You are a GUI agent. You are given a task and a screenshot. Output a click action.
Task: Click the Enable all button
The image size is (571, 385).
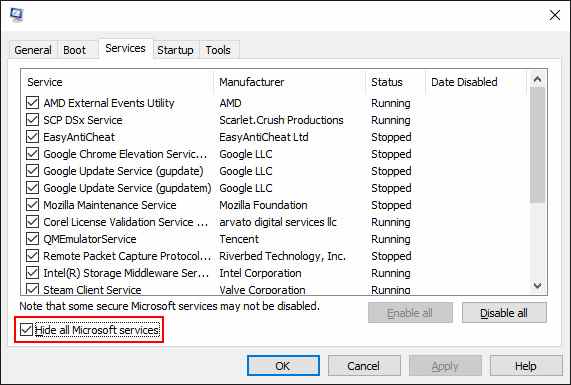click(x=410, y=313)
